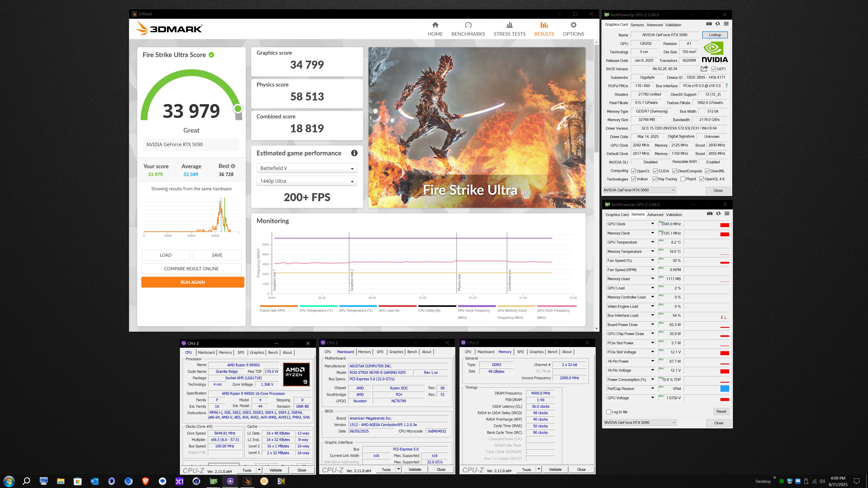868x488 pixels.
Task: Open the BENCHMARKS gauge icon in 3DMark
Action: pos(468,25)
